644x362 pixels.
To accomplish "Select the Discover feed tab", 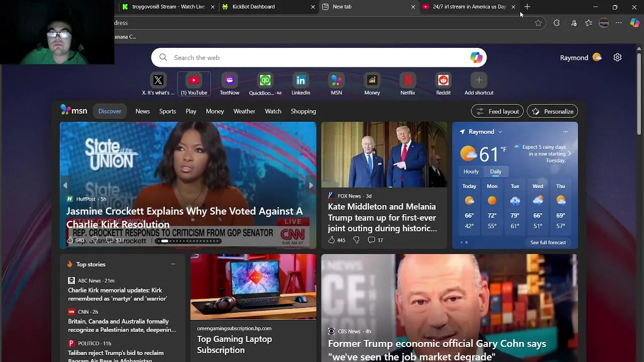I will (110, 111).
